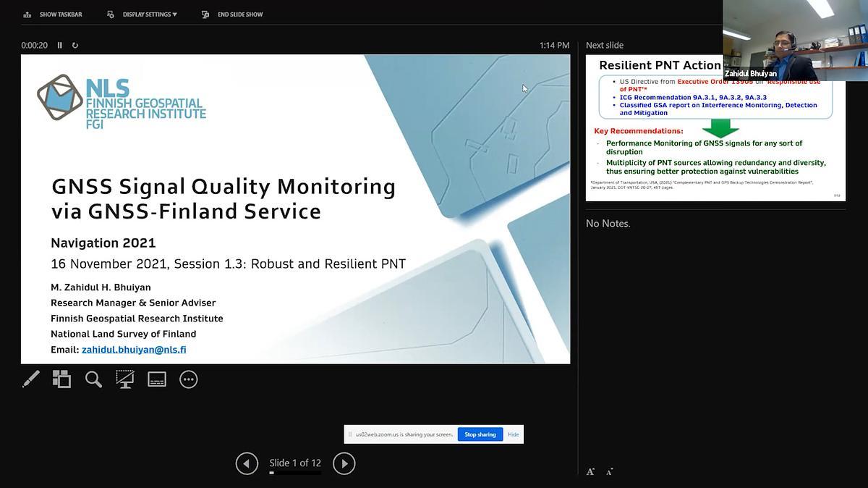Click the 'No Notes.' notes pane text

pyautogui.click(x=608, y=224)
